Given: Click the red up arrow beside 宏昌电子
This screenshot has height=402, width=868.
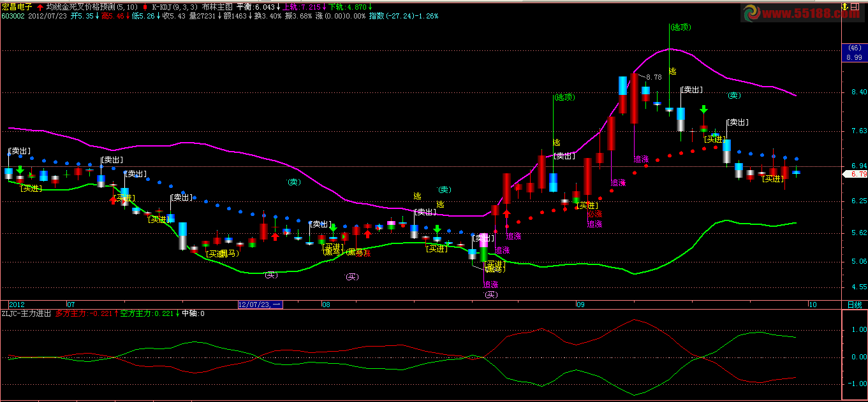Looking at the screenshot, I should (x=40, y=6).
